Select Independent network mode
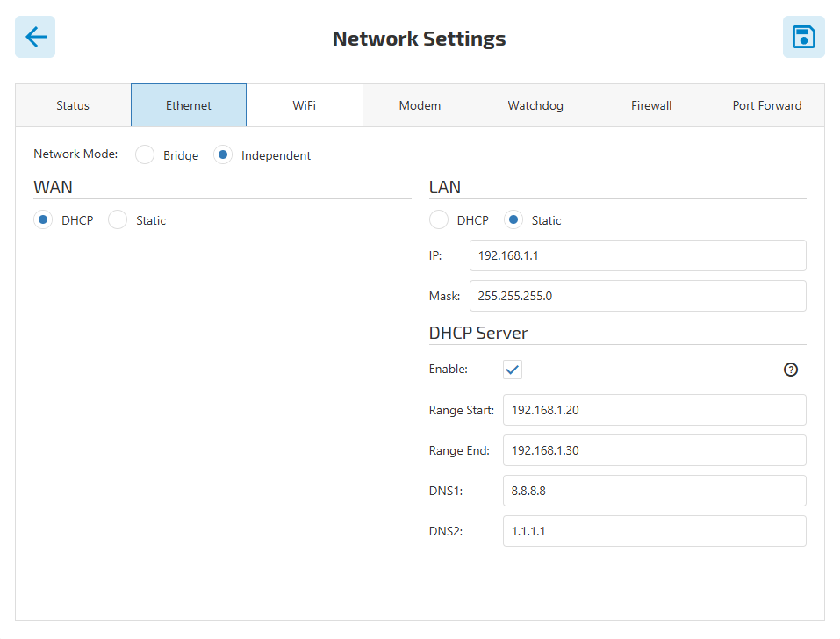 coord(223,155)
